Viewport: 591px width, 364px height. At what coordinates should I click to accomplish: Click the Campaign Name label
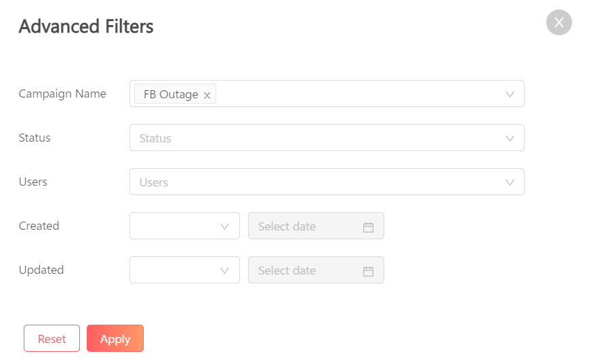62,94
